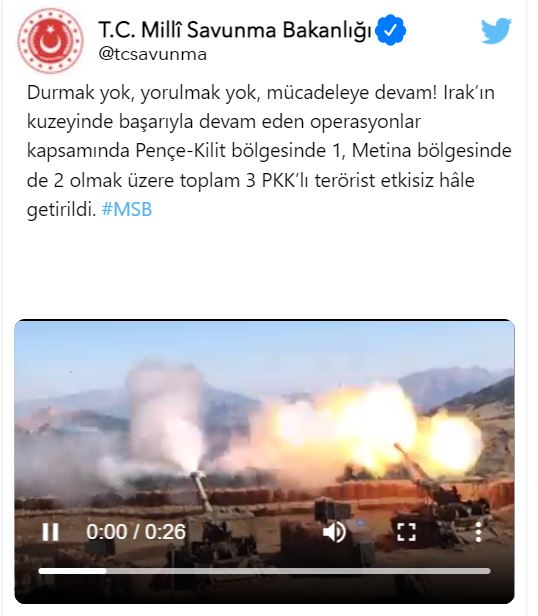Open the @tcsavunma handle
This screenshot has width=538, height=616.
(x=152, y=54)
